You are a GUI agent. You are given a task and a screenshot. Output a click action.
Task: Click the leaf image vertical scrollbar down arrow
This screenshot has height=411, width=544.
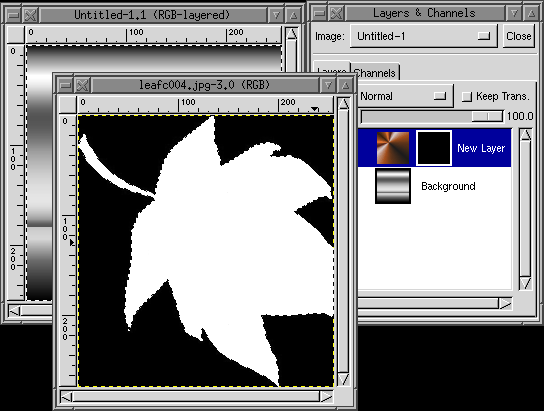pos(343,379)
